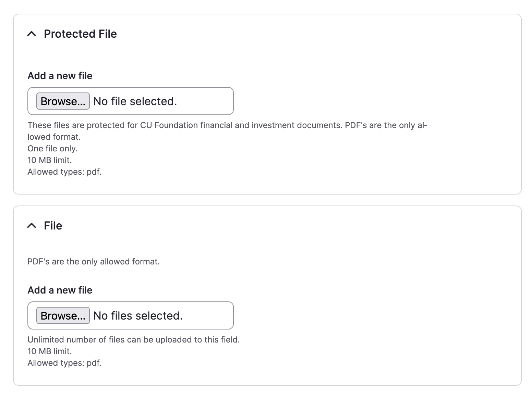This screenshot has height=398, width=532.
Task: Click empty space right of Protected File's Browse field
Action: pos(343,101)
